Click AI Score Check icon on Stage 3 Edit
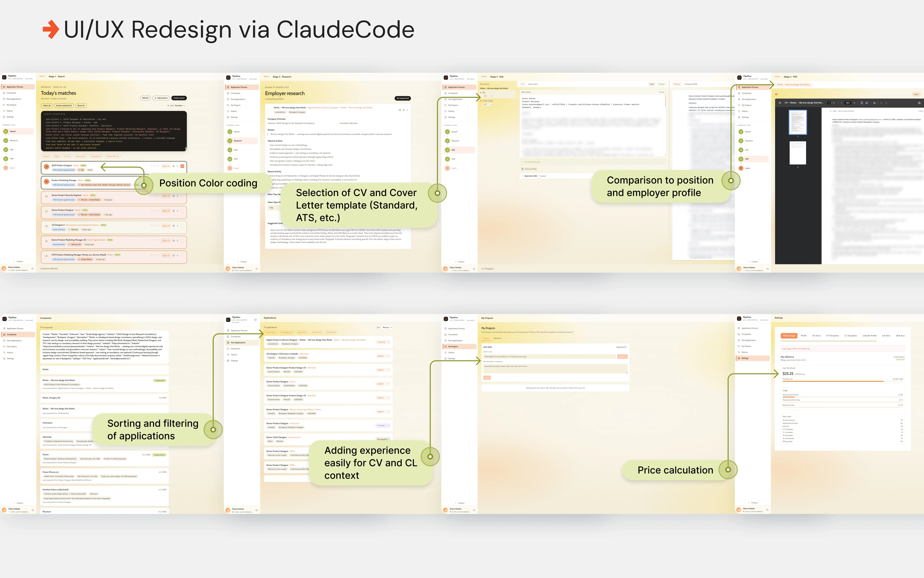The width and height of the screenshot is (924, 578). click(x=523, y=169)
